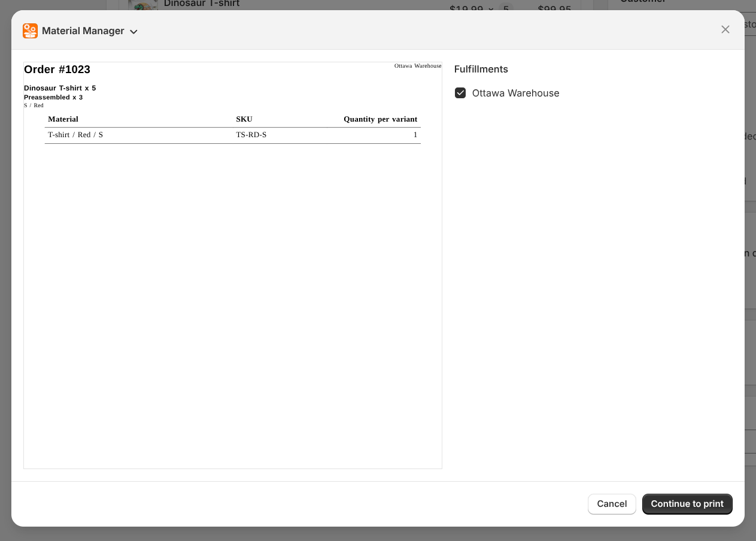Viewport: 756px width, 541px height.
Task: Click the SKU column header
Action: (244, 119)
